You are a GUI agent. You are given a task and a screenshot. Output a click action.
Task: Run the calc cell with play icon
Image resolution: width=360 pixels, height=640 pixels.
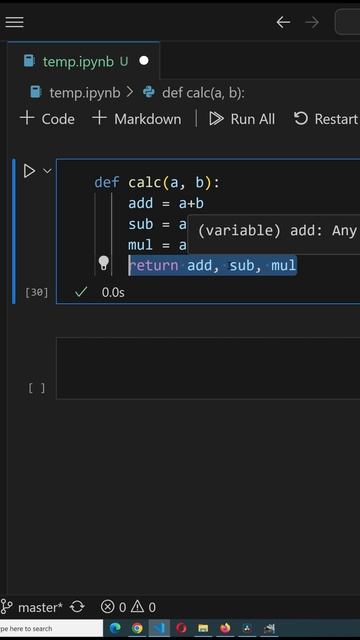pyautogui.click(x=29, y=171)
